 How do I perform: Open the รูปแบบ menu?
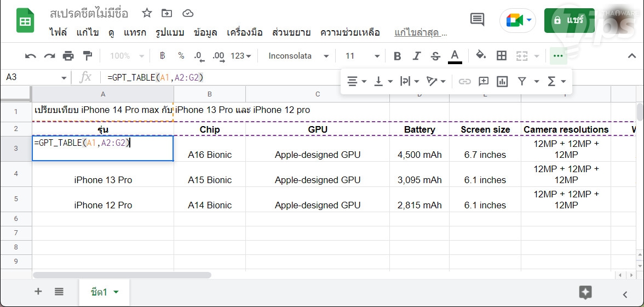coord(170,32)
